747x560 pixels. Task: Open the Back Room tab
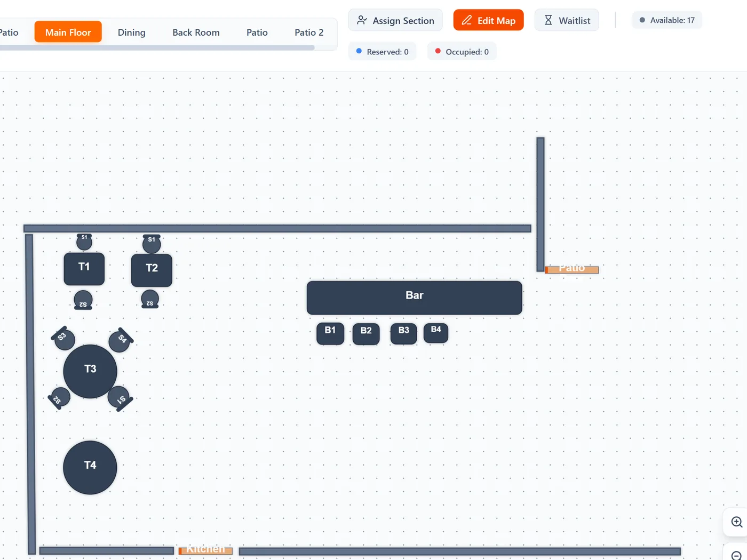point(196,32)
